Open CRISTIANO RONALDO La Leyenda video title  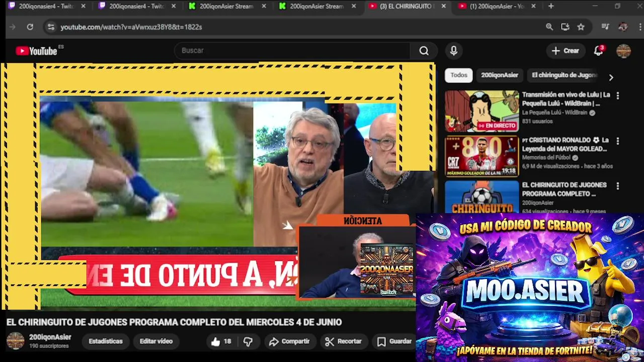566,144
